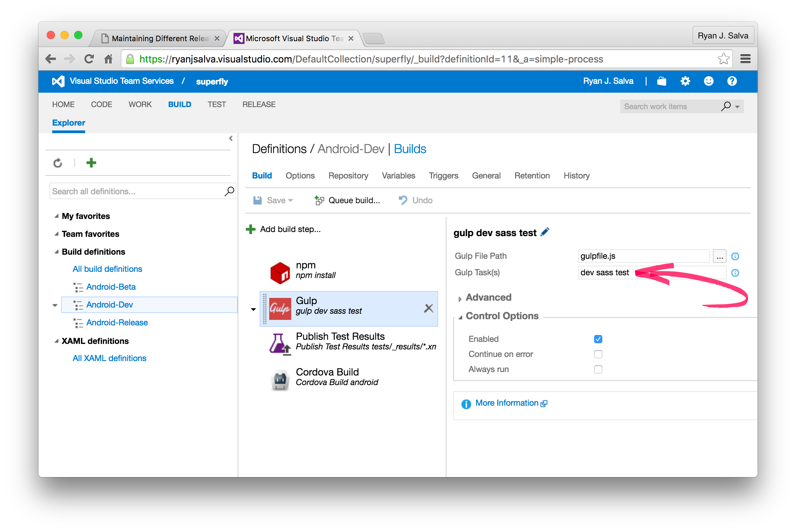Select Android-Beta build definition
The width and height of the screenshot is (796, 532).
[x=111, y=287]
